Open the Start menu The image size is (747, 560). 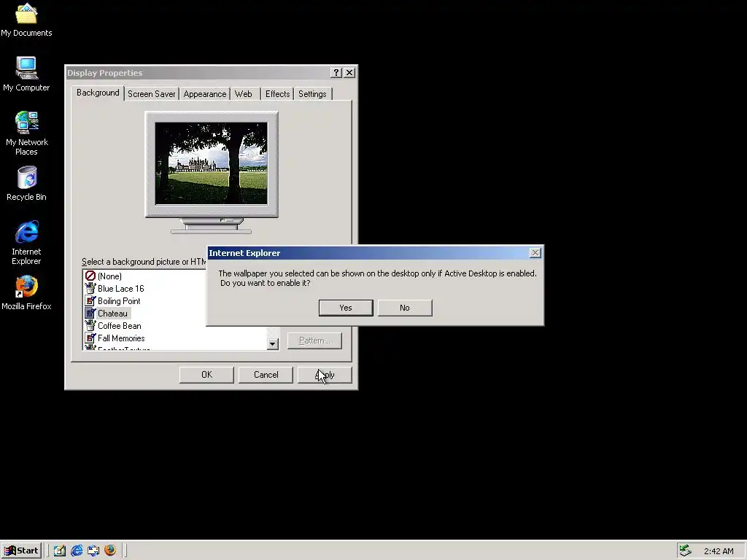click(21, 551)
